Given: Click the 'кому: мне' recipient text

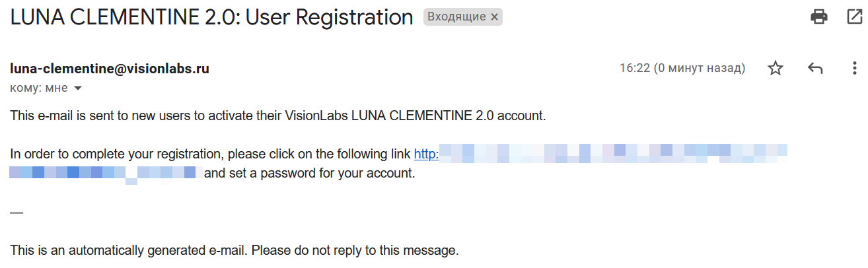Looking at the screenshot, I should pyautogui.click(x=39, y=88).
